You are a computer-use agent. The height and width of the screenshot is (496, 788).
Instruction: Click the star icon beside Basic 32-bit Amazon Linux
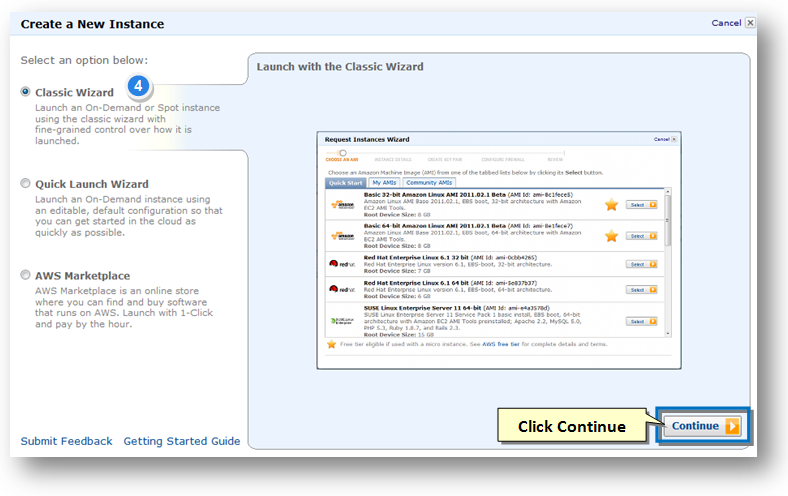pyautogui.click(x=611, y=205)
